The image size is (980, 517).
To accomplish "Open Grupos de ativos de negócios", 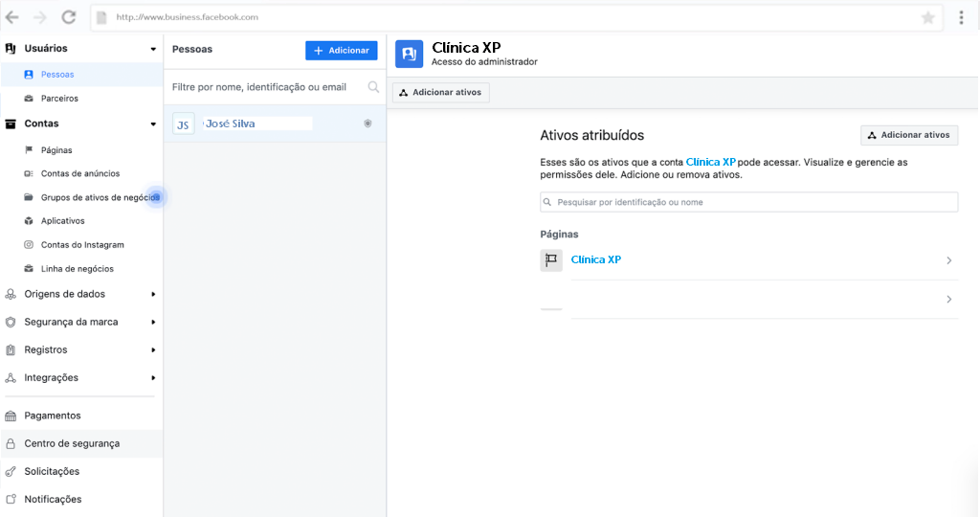I will point(100,197).
